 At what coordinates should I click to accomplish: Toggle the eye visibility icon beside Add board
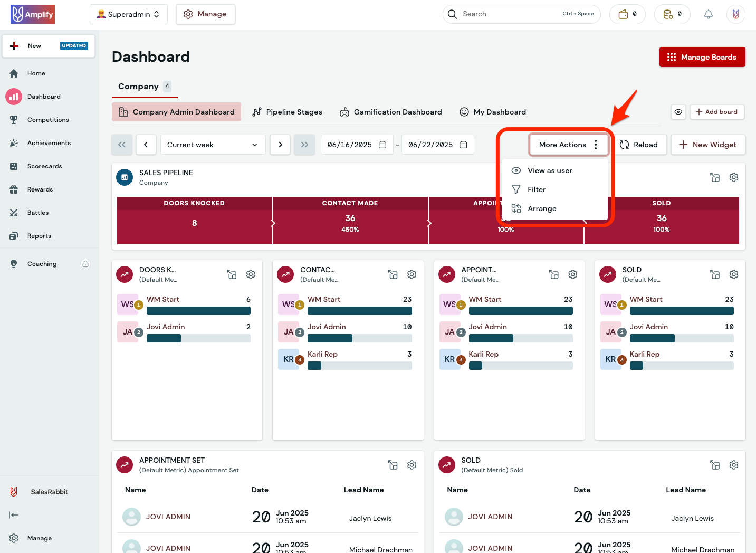pos(678,112)
